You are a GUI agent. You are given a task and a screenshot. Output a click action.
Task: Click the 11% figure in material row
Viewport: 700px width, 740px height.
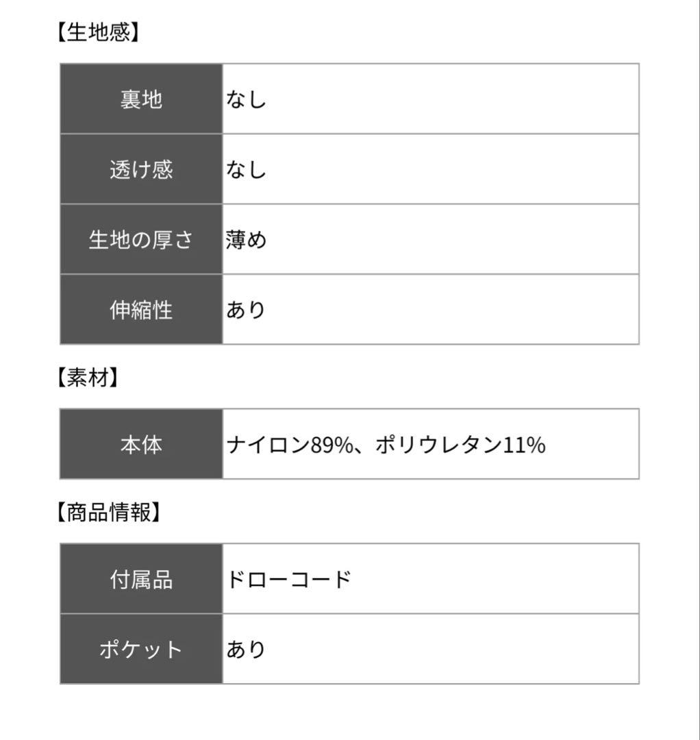[x=525, y=445]
